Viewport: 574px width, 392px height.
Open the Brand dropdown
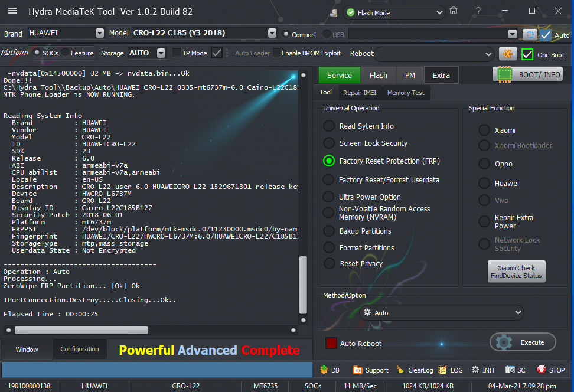[x=100, y=33]
